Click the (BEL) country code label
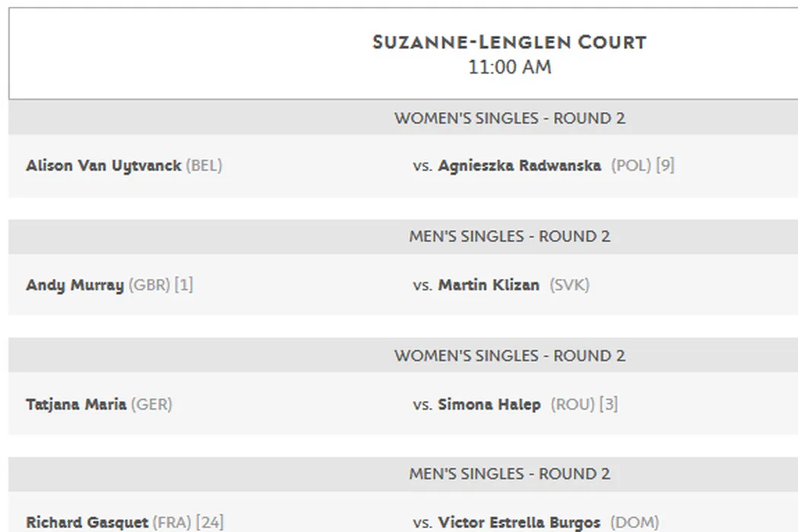 (204, 166)
